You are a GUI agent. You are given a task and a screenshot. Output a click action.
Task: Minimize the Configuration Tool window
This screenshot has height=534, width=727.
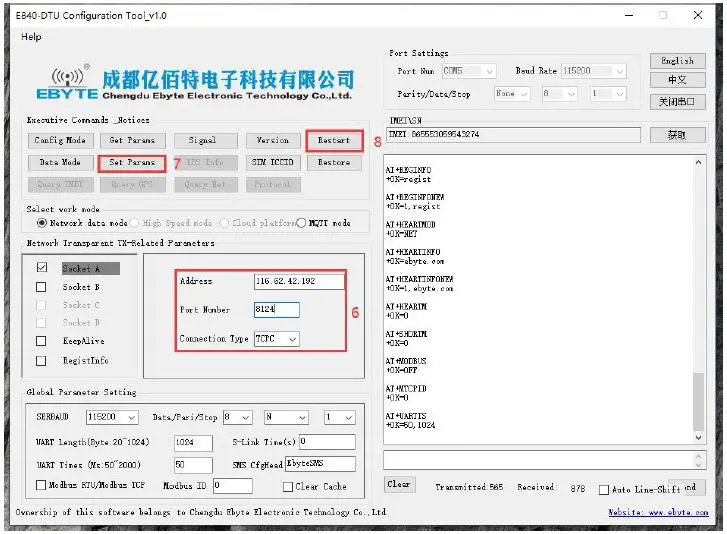tap(629, 15)
